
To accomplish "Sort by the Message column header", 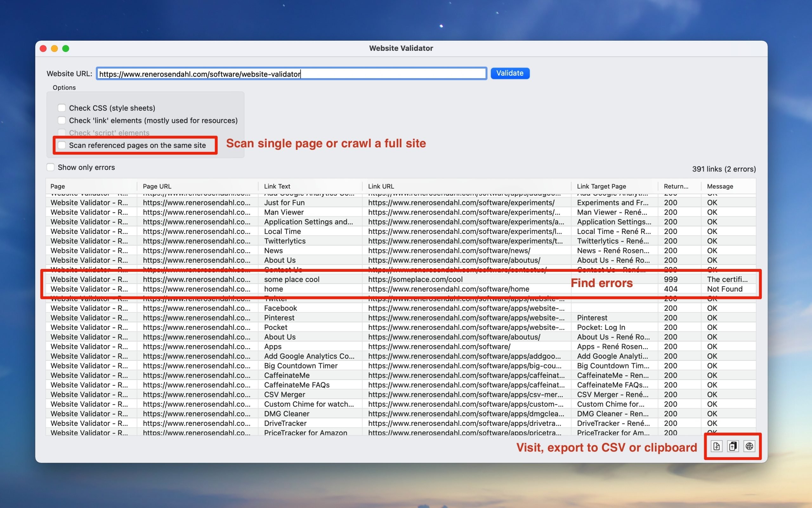I will point(729,186).
